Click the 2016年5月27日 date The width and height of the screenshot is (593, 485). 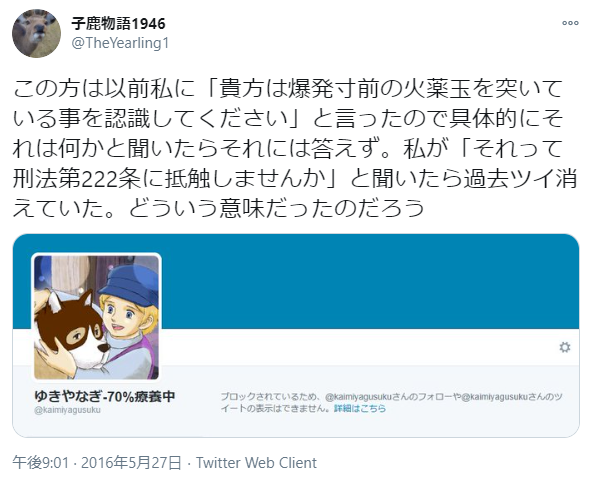point(131,463)
